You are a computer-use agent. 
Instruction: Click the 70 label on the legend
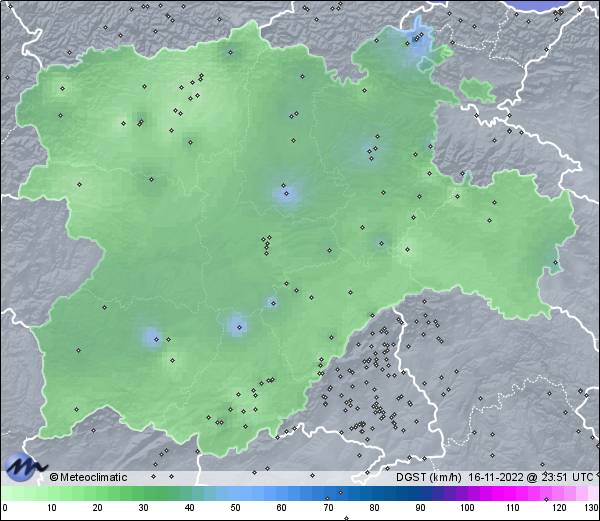click(328, 508)
